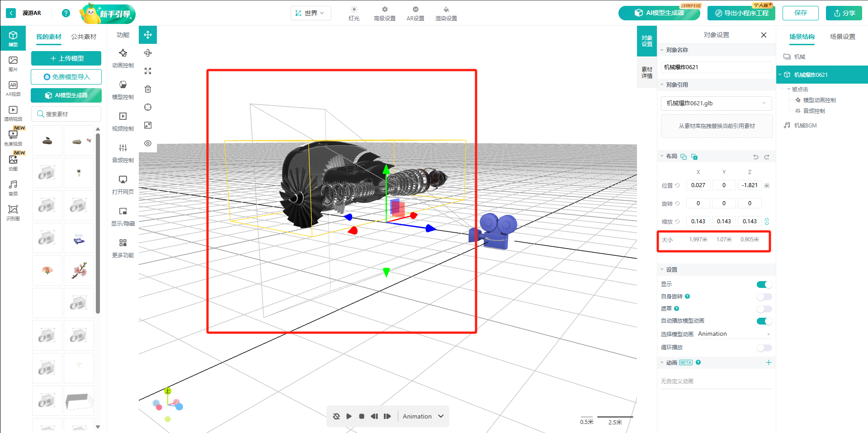This screenshot has width=868, height=433.
Task: Click the 保存 save button
Action: point(800,13)
